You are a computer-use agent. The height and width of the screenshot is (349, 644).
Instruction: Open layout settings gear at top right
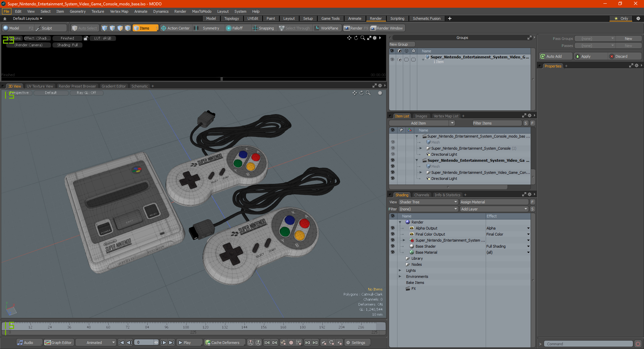pyautogui.click(x=638, y=18)
